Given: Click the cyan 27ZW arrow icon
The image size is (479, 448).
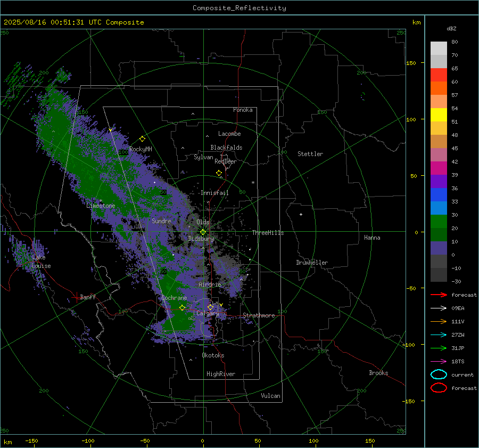Looking at the screenshot, I should click(x=439, y=335).
